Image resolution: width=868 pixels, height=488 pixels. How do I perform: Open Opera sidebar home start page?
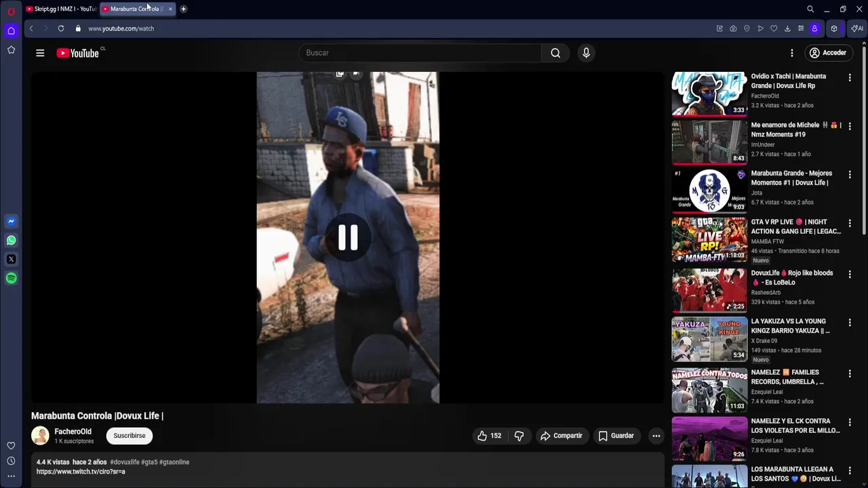[11, 30]
